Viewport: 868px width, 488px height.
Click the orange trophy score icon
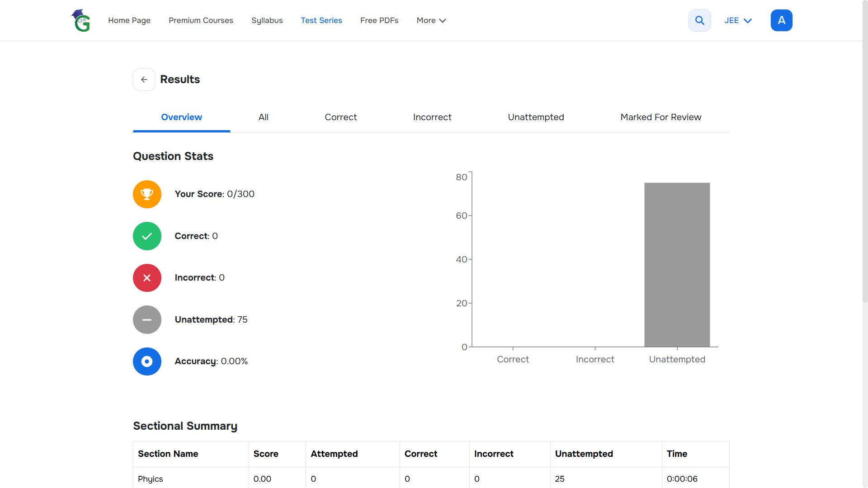[x=147, y=194]
